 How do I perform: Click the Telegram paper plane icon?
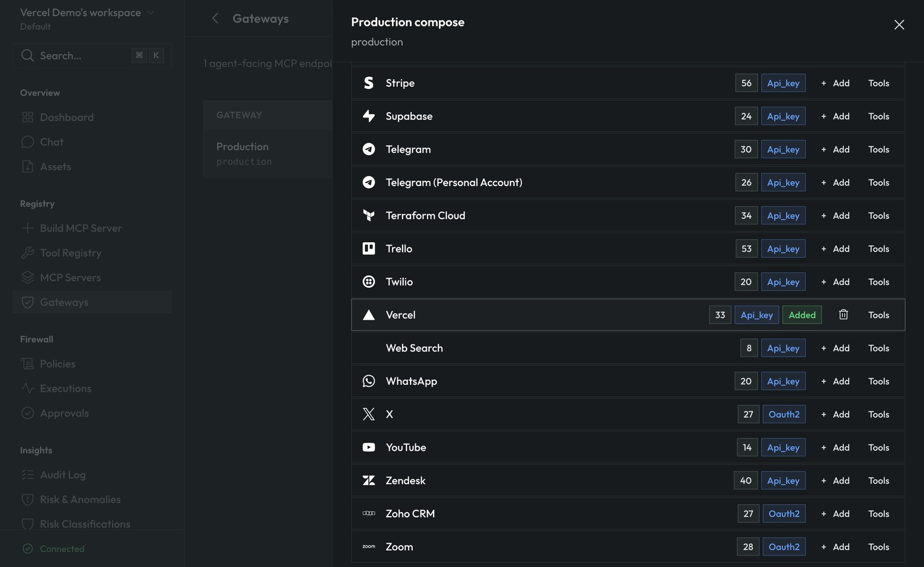pyautogui.click(x=368, y=149)
